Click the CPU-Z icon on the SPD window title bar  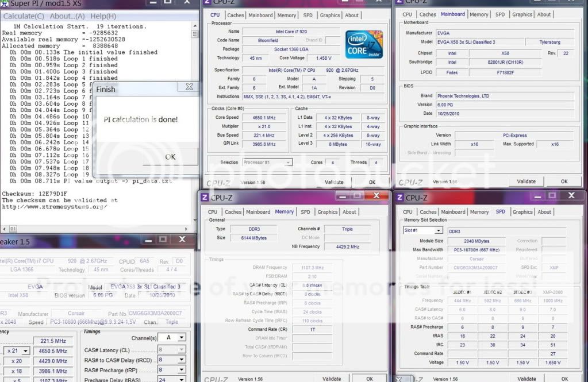(400, 198)
